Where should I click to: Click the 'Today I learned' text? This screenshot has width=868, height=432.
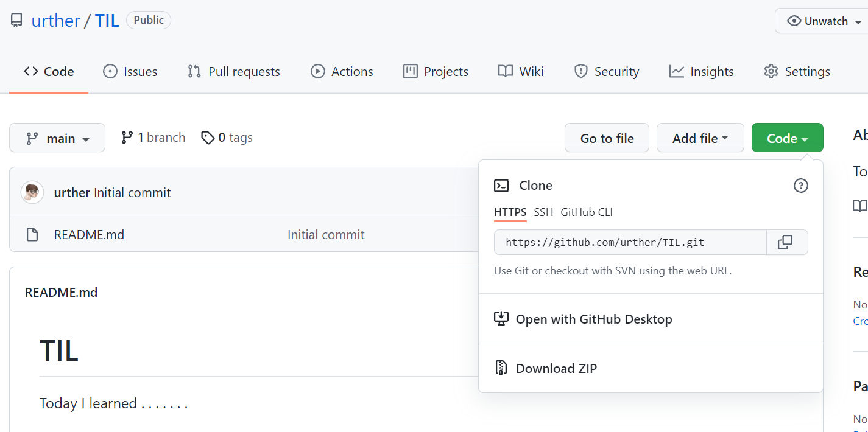[x=113, y=403]
